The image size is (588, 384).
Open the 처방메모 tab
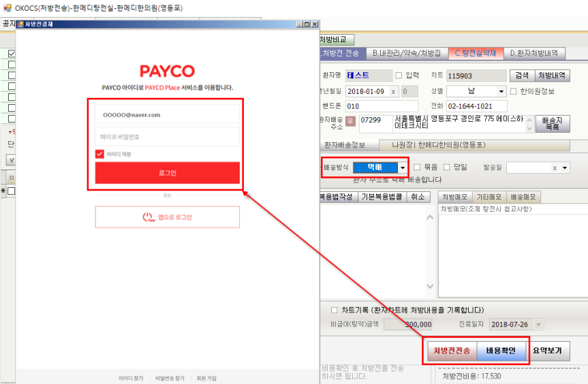454,197
